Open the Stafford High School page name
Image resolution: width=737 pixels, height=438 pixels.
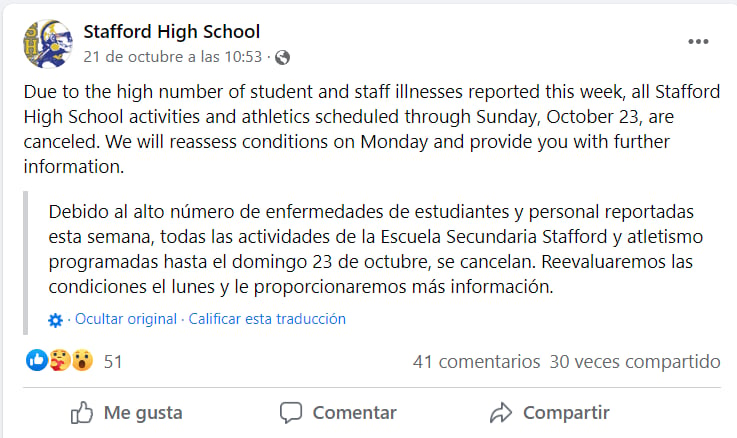click(x=172, y=31)
